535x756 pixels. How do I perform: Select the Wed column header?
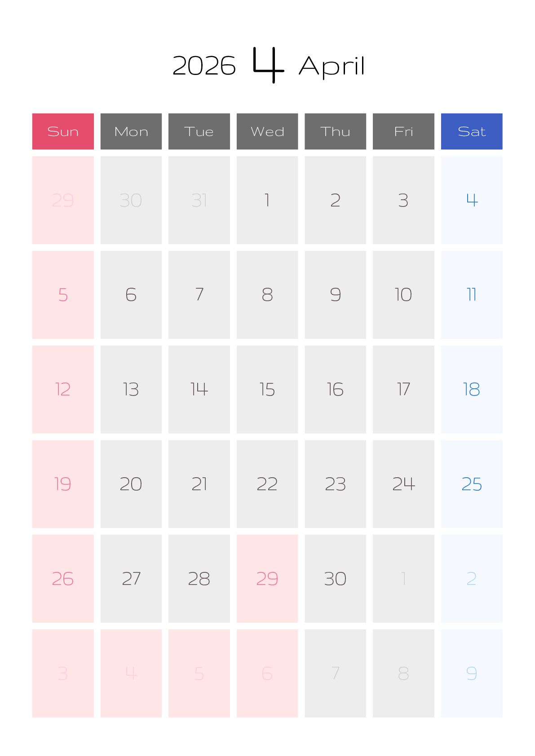(x=267, y=131)
